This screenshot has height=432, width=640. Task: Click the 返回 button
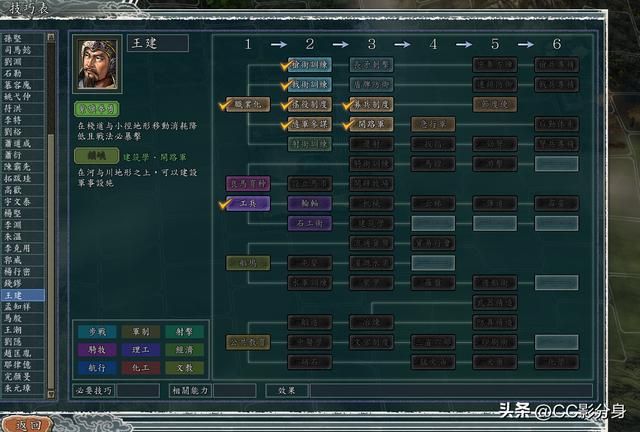(28, 424)
